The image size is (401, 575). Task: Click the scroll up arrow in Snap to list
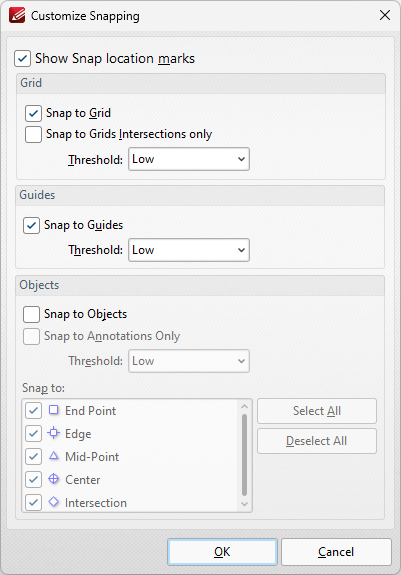[244, 406]
